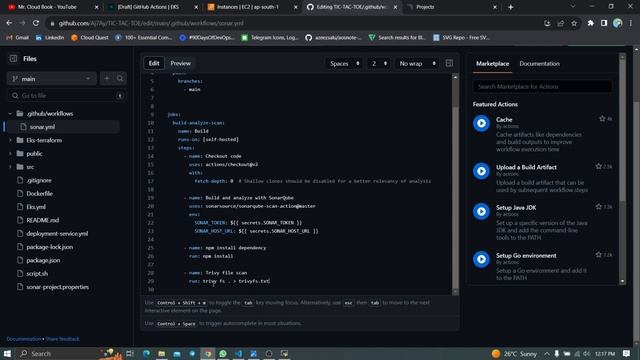This screenshot has height=360, width=640.
Task: Open WhatsApp from the taskbar
Action: click(x=223, y=353)
